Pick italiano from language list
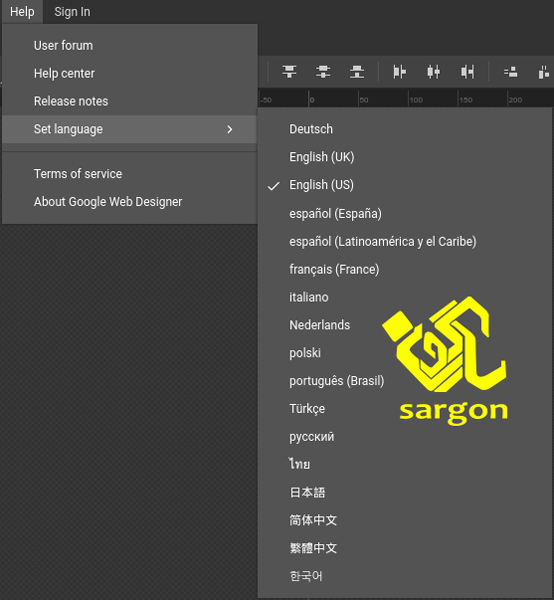 405,297
